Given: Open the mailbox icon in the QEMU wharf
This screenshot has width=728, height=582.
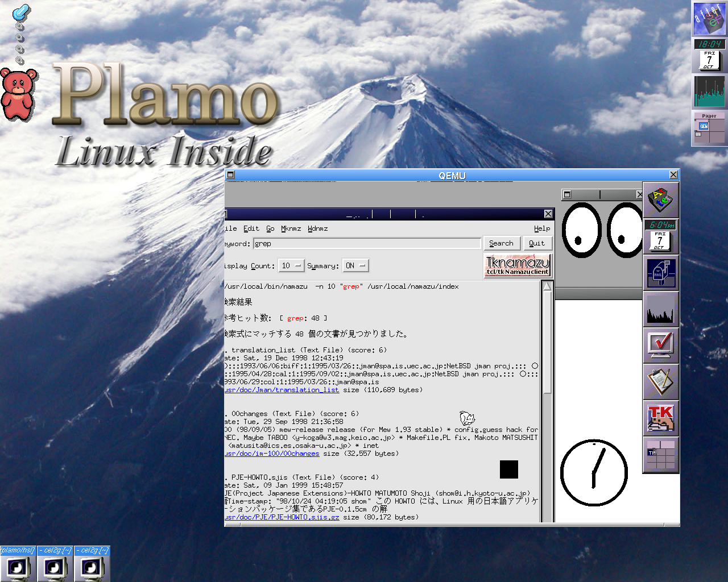Looking at the screenshot, I should coord(661,272).
